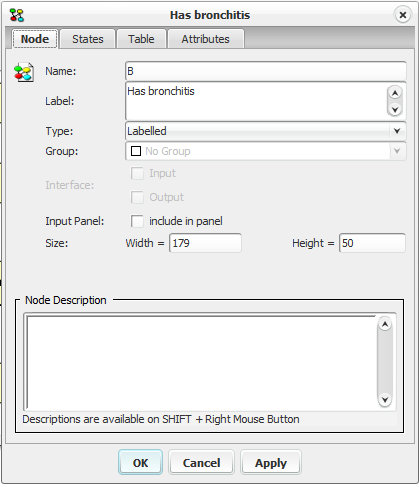Viewport: 419px width, 487px height.
Task: Open the Table tab
Action: (x=141, y=39)
